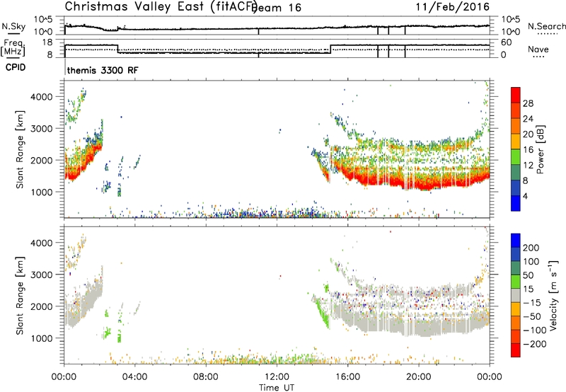Click the 'Slant Range [km]' label of velocity panel
This screenshot has width=566, height=392.
coord(20,295)
